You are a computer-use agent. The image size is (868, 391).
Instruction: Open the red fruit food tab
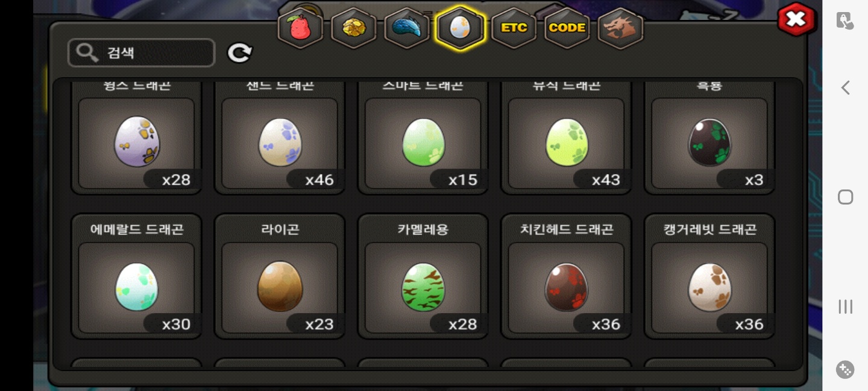click(300, 28)
